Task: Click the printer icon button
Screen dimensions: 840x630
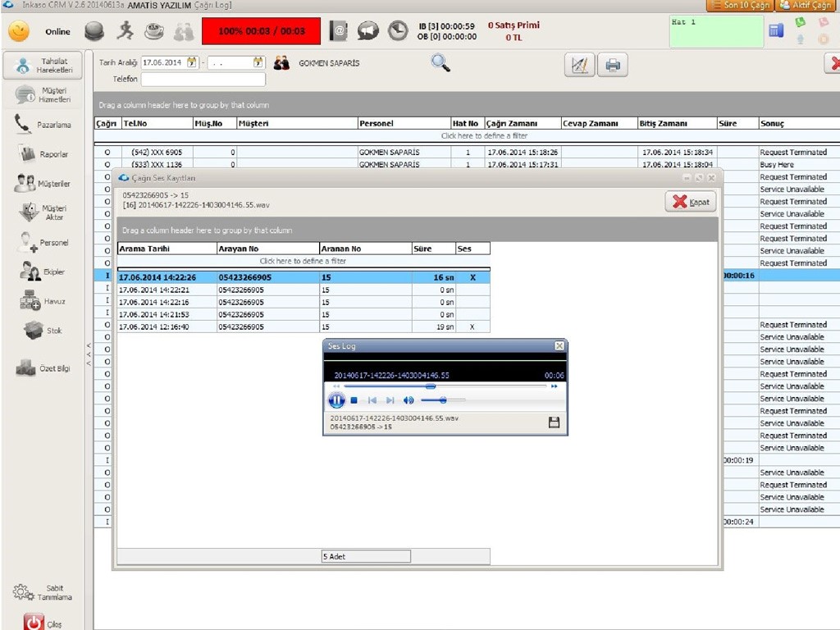Action: (x=612, y=65)
